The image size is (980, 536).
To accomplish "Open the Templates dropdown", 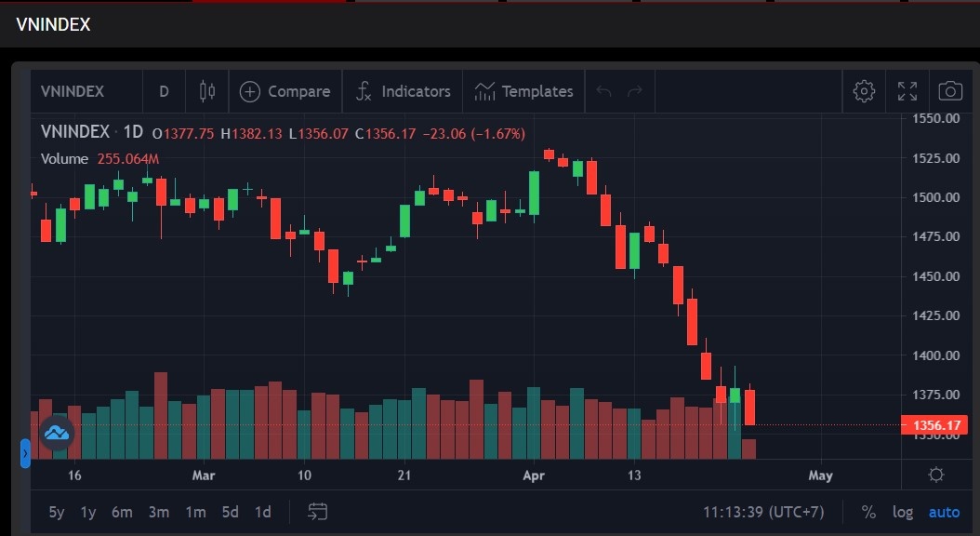I will click(523, 91).
